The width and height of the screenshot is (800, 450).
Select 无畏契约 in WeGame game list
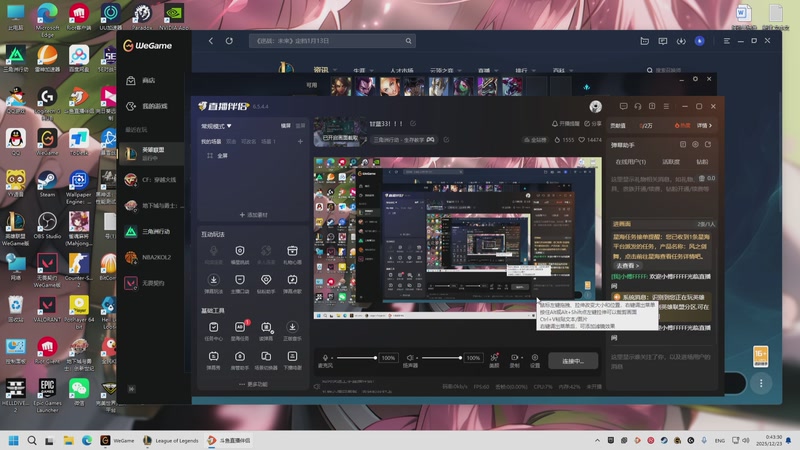coord(151,283)
